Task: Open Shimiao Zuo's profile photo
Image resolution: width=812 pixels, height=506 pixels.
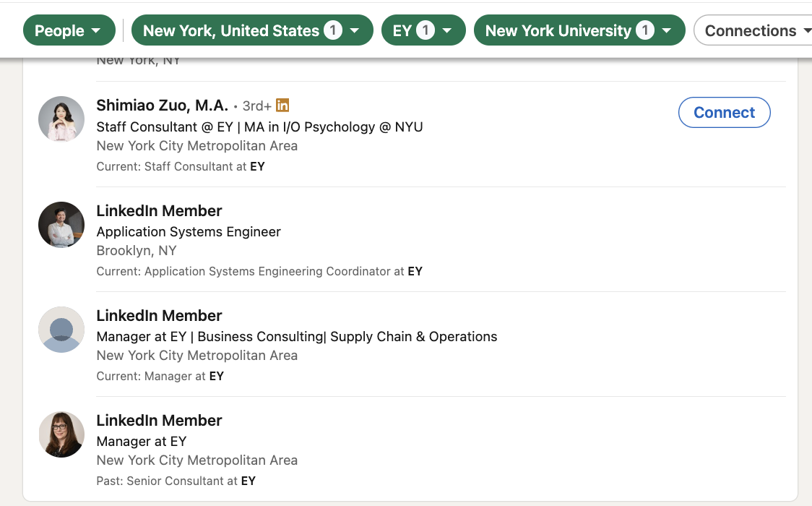Action: (x=61, y=119)
